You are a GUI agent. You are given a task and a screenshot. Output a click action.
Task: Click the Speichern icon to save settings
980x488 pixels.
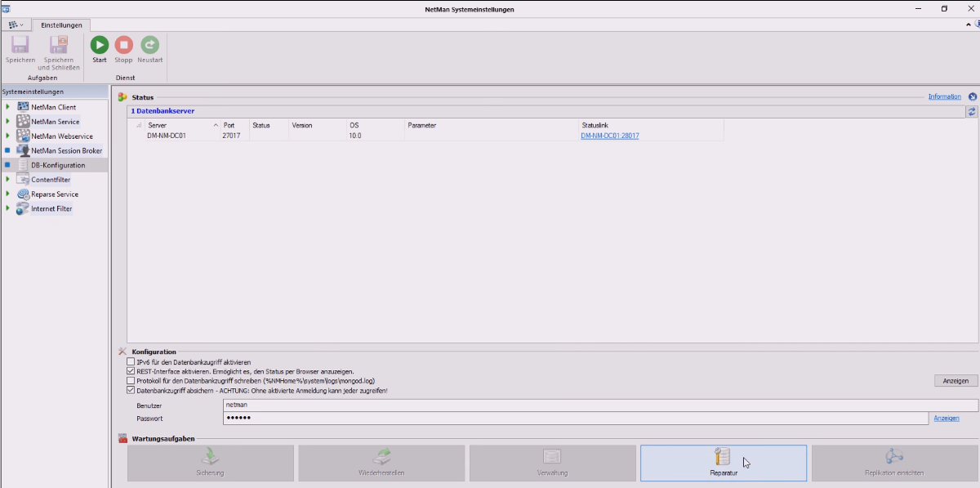pos(19,45)
